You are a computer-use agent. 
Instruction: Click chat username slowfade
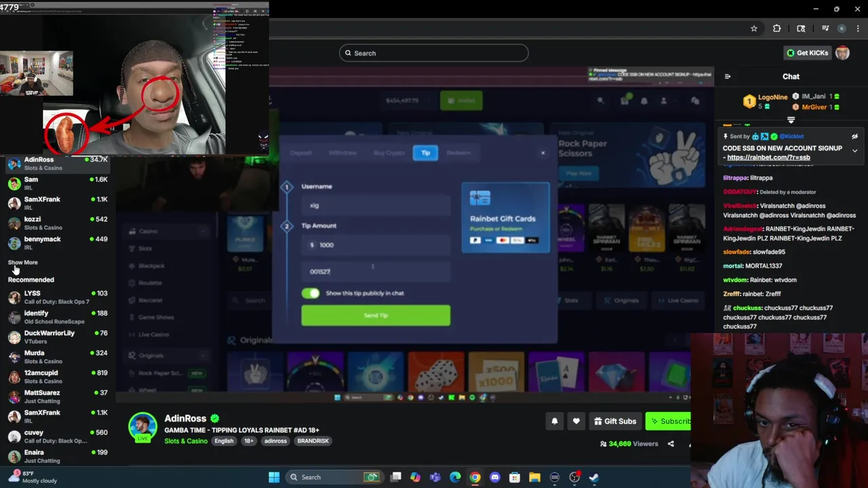737,252
